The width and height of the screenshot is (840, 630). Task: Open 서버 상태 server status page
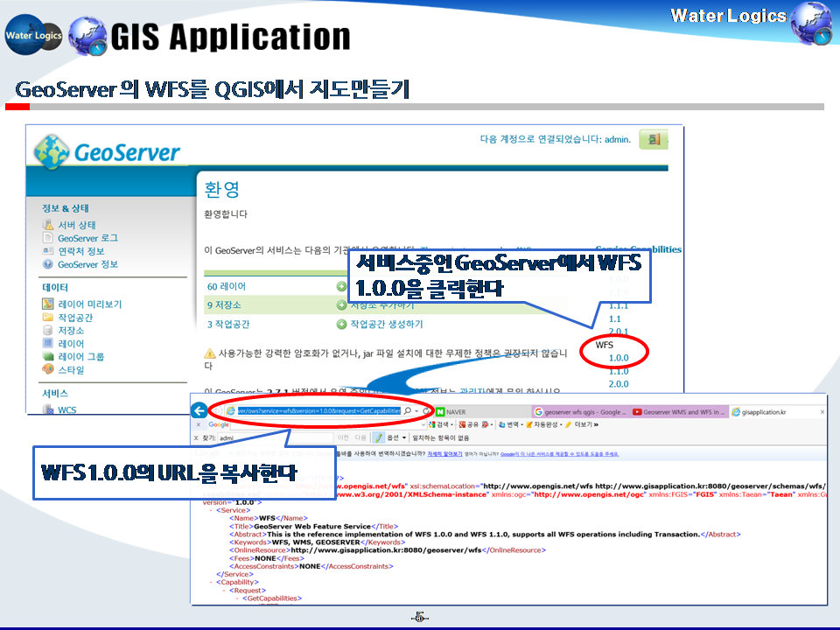pos(77,225)
